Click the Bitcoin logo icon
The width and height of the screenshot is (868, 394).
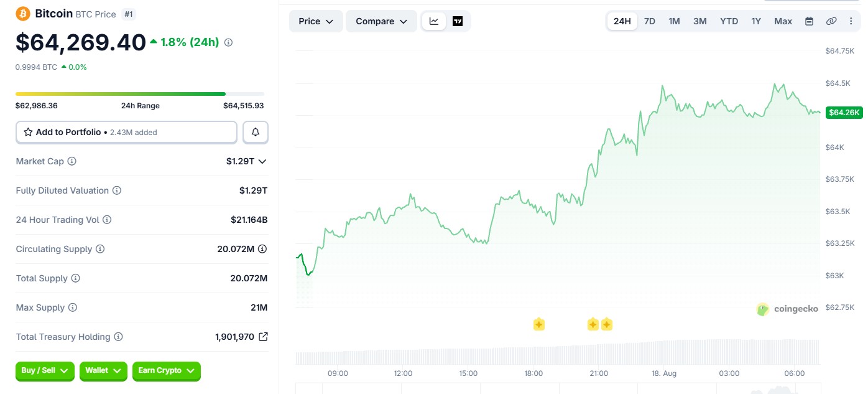(23, 13)
